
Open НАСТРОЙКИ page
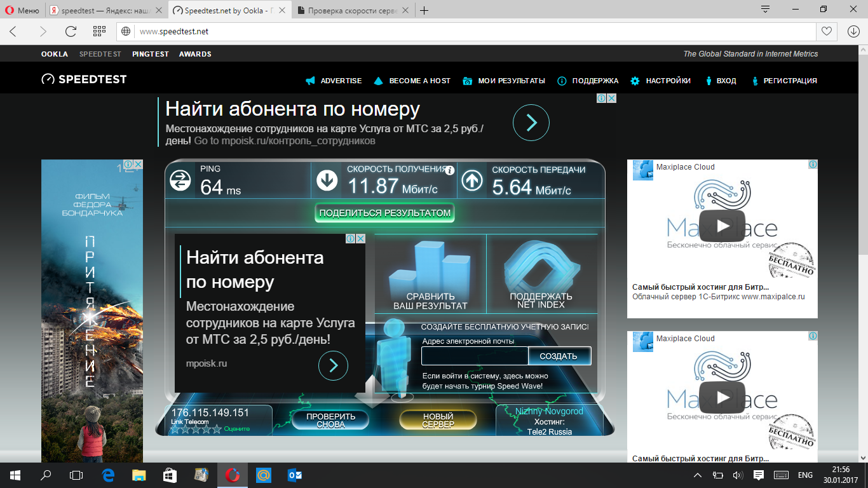(661, 81)
